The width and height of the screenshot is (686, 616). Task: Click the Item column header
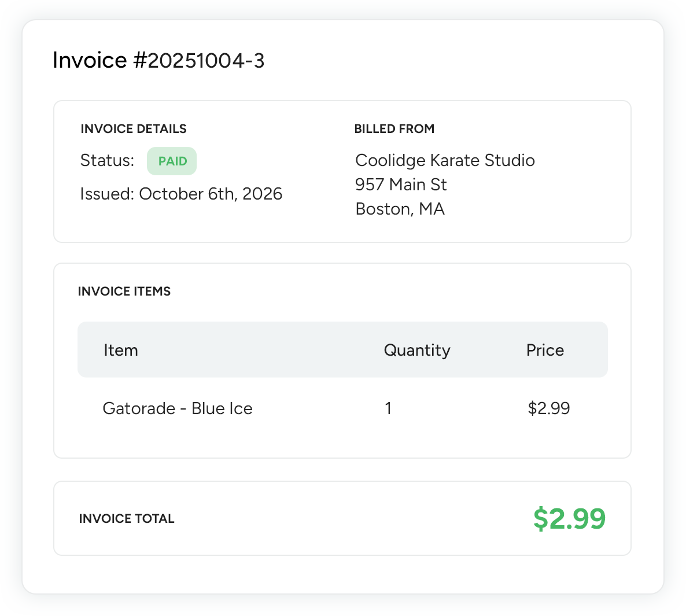(120, 351)
